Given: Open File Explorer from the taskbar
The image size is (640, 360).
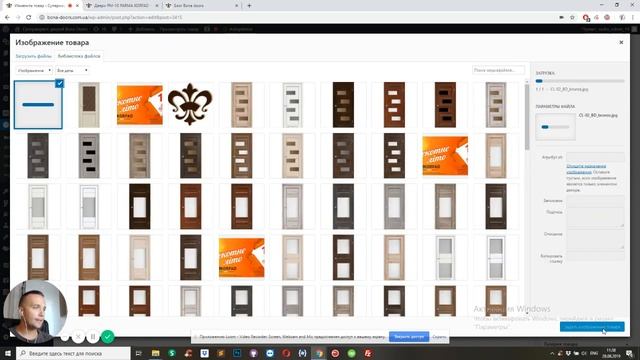Looking at the screenshot, I should tap(156, 353).
